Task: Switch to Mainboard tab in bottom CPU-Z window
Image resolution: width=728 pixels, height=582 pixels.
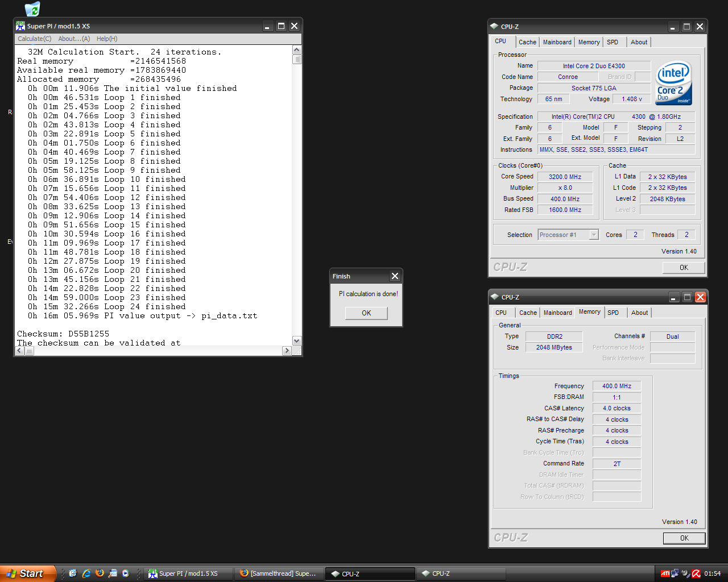Action: (x=558, y=313)
